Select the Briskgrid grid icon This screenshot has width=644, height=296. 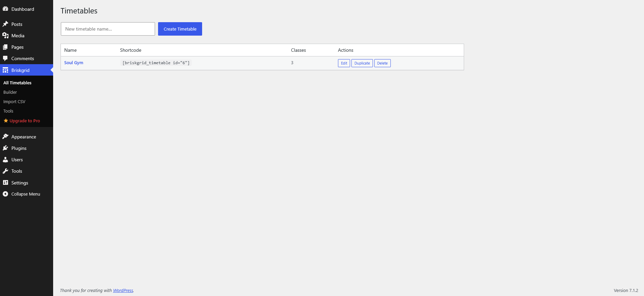tap(5, 70)
